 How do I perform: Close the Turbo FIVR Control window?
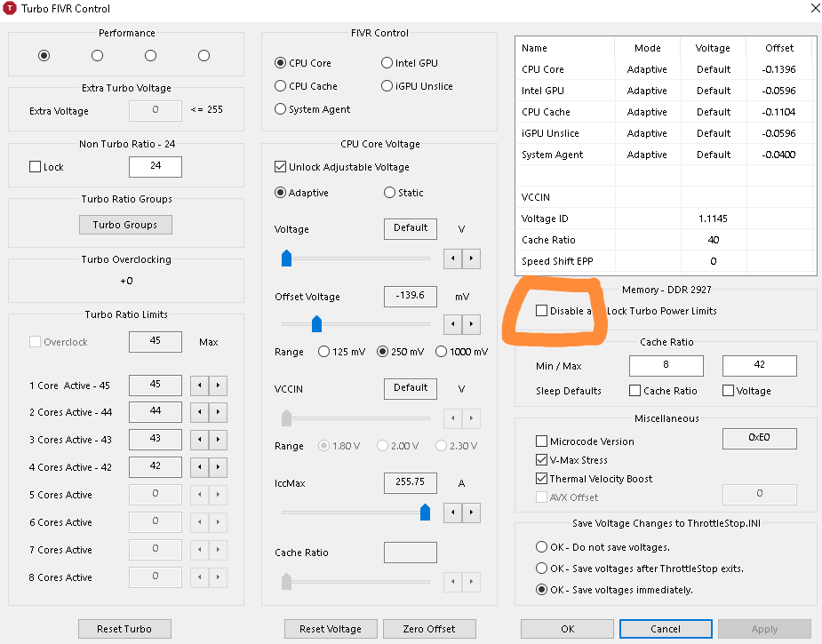point(815,8)
